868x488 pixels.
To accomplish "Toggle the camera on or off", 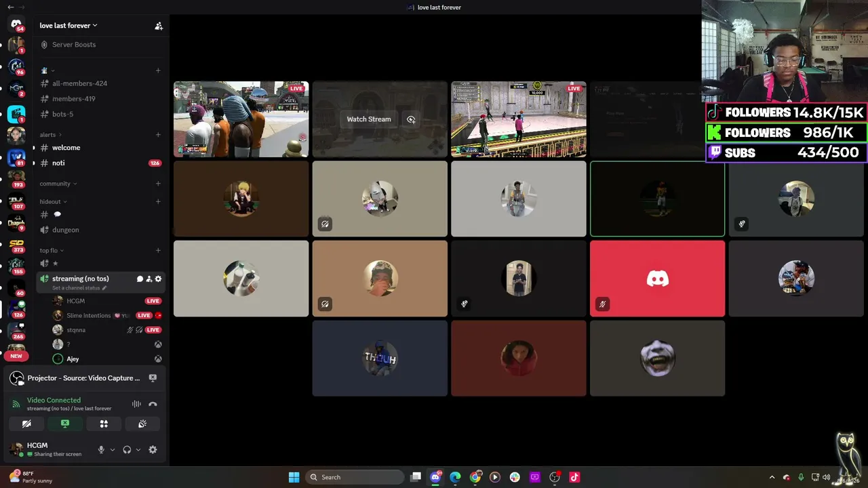I will (26, 424).
